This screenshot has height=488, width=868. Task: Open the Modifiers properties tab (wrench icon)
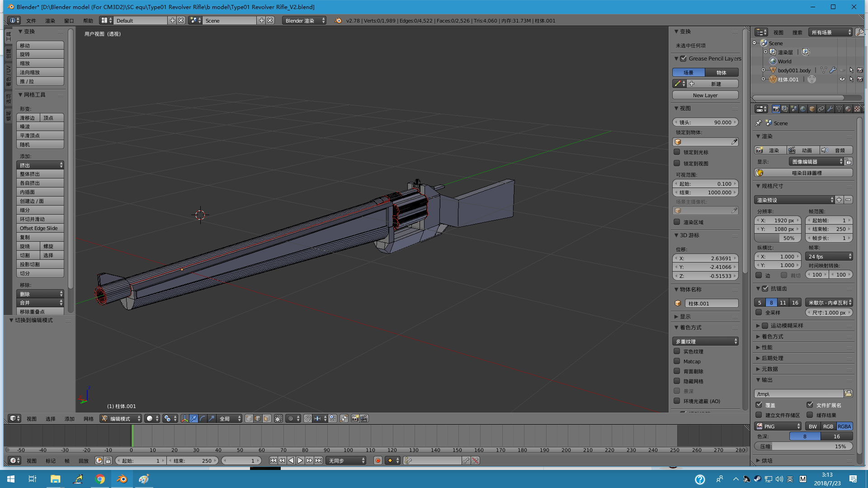[830, 109]
